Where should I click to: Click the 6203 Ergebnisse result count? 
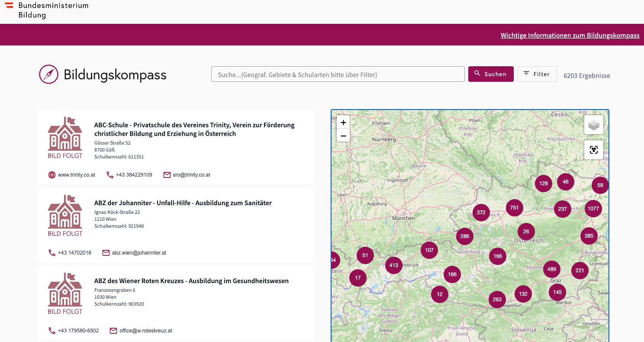587,76
